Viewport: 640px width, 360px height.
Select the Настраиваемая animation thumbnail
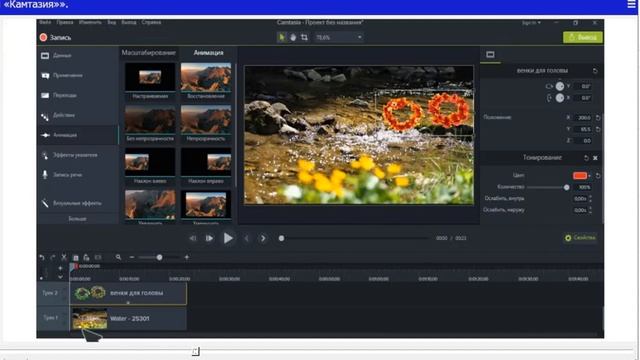(150, 77)
